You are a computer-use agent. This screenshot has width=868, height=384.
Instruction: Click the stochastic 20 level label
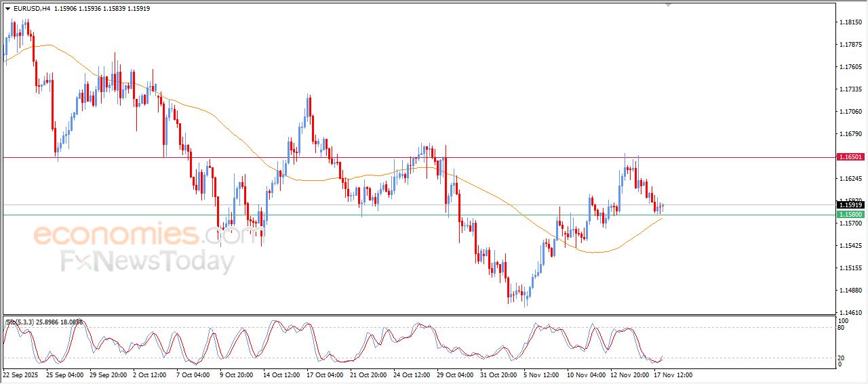click(x=842, y=358)
